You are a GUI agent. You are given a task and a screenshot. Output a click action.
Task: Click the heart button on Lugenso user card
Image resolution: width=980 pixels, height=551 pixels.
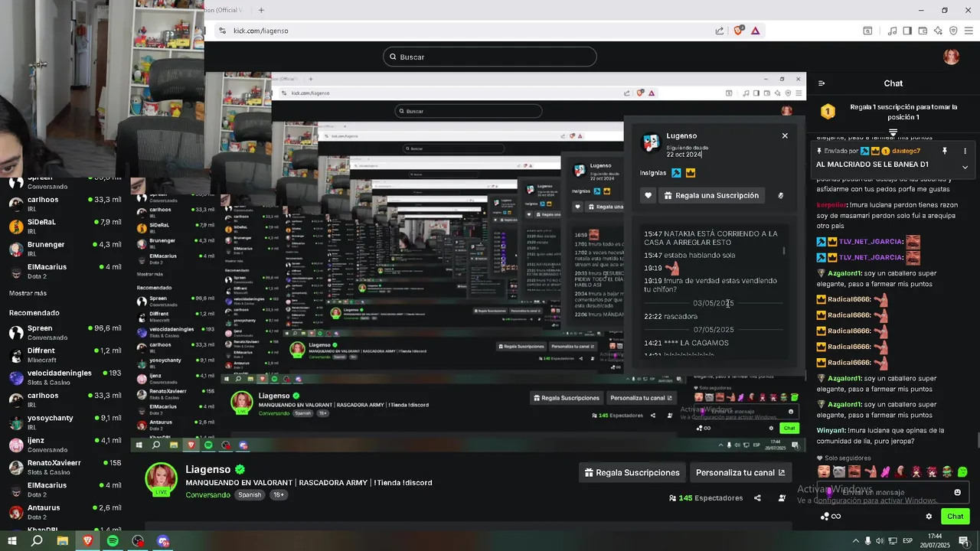(648, 195)
